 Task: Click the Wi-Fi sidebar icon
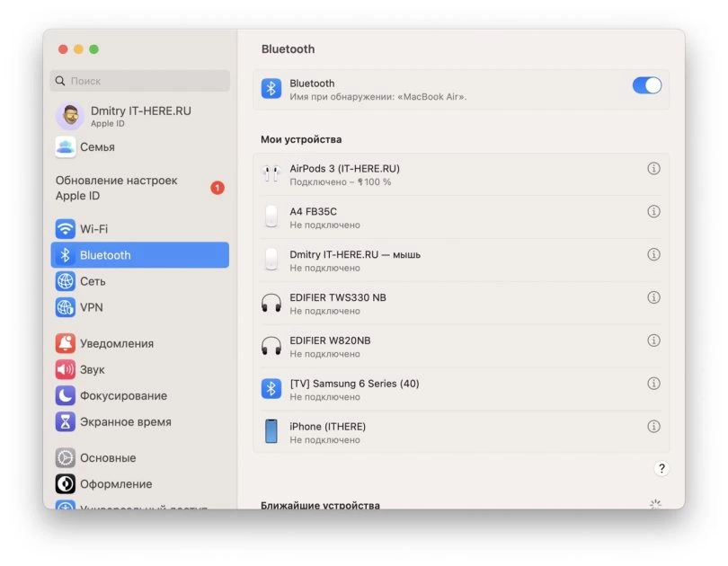click(66, 228)
